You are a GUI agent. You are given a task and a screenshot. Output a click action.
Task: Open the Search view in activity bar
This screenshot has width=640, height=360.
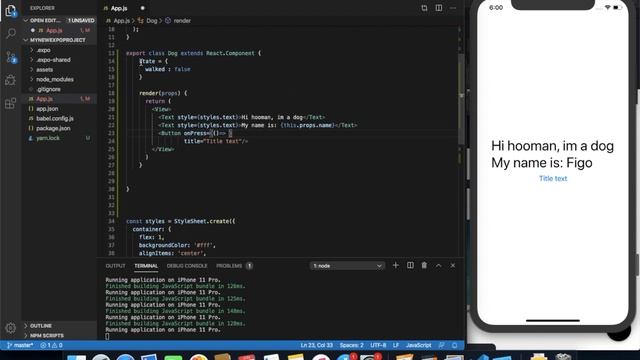point(11,33)
